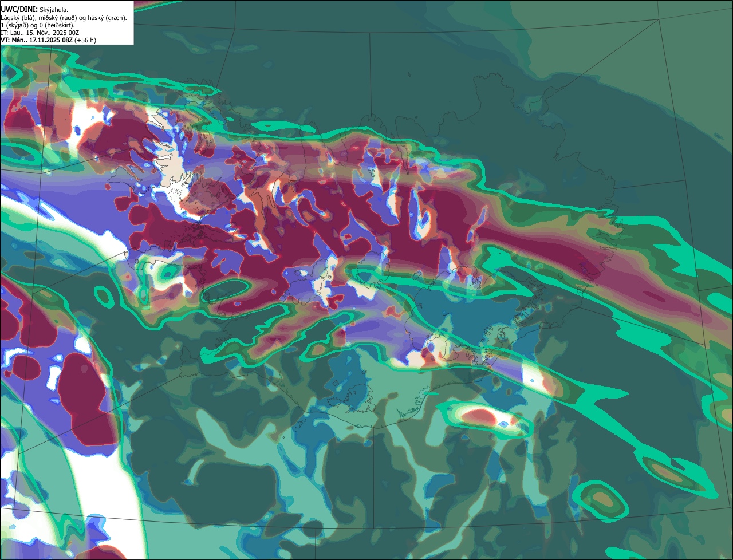
Task: Click "1 (skýjað)" in the legend
Action: pyautogui.click(x=14, y=25)
